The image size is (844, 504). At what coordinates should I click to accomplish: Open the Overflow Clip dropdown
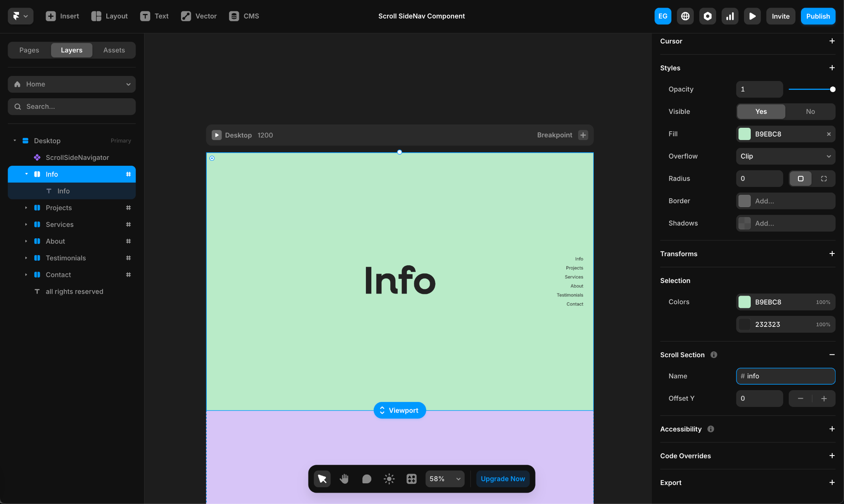tap(785, 156)
